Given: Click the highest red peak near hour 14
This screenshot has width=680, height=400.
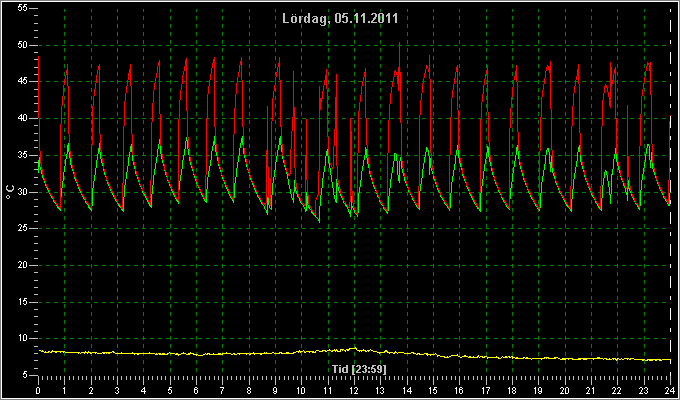Looking at the screenshot, I should (x=399, y=43).
